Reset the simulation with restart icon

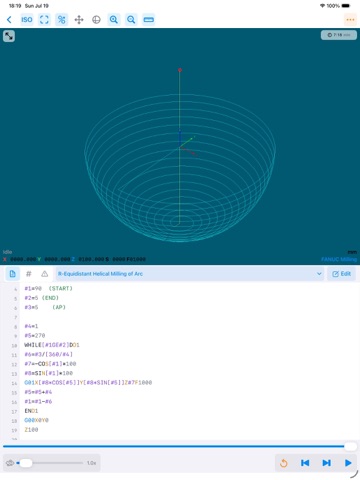tap(283, 463)
